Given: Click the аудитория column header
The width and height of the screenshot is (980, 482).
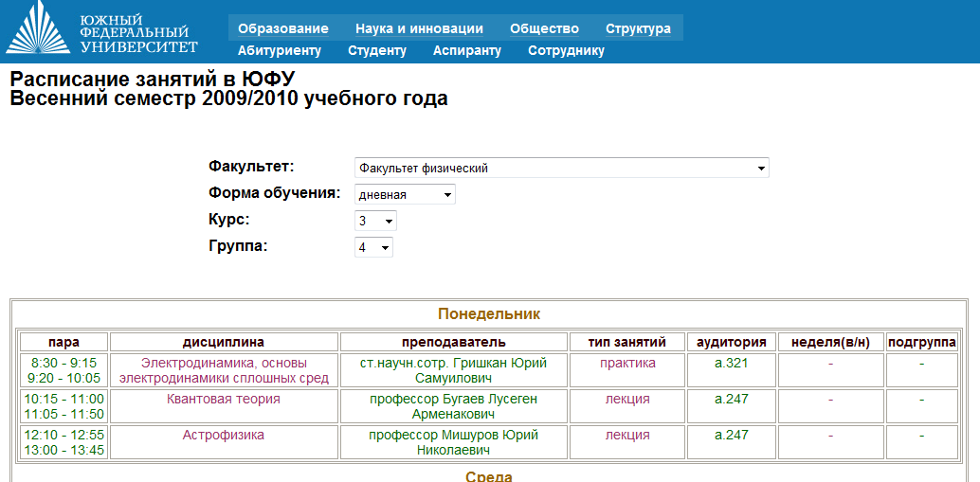Looking at the screenshot, I should pyautogui.click(x=732, y=342).
